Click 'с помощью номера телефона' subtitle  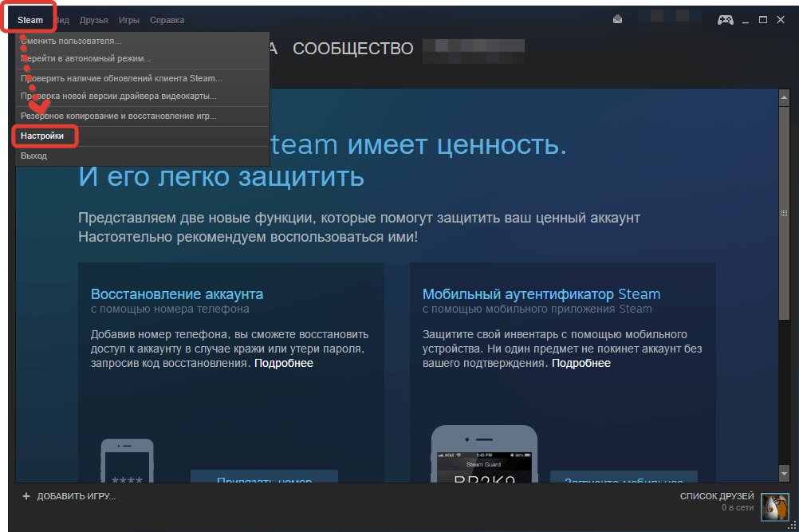coord(170,309)
